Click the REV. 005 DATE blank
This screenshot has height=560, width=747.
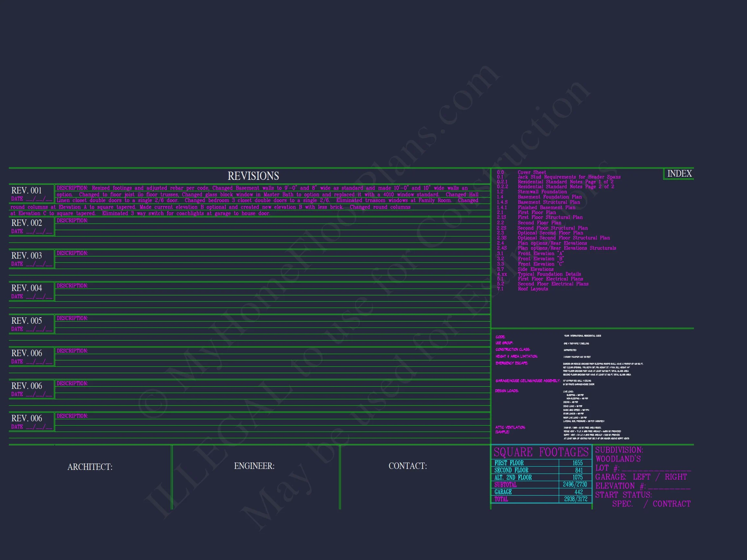(39, 329)
